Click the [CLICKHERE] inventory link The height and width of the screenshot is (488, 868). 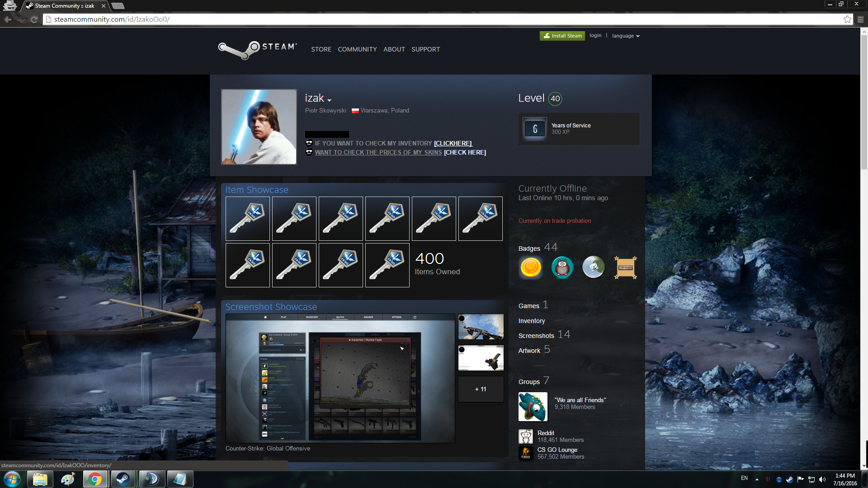[453, 143]
